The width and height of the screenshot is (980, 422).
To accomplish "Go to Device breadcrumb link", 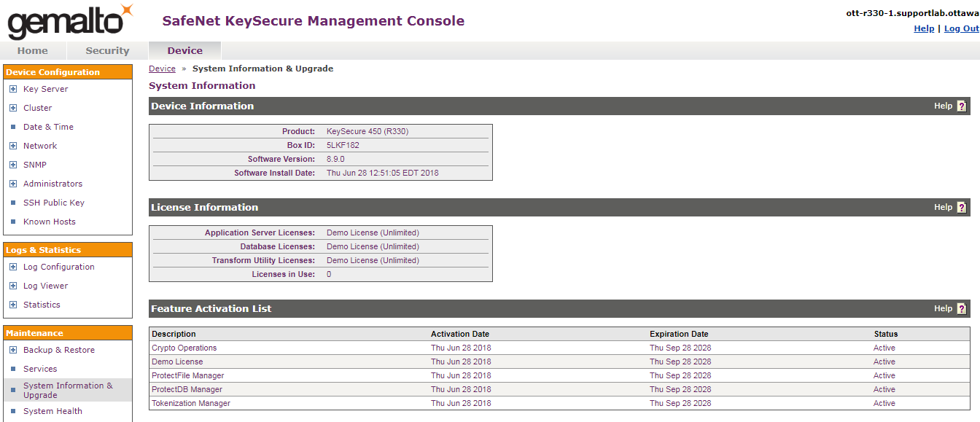I will point(162,69).
